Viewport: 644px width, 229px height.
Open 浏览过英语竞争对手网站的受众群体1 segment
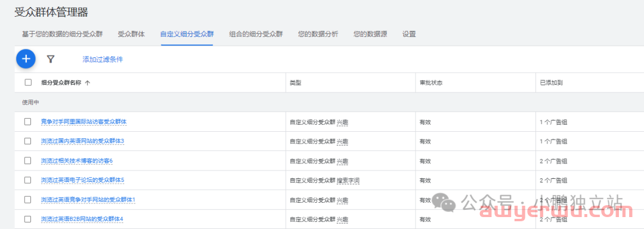[x=88, y=200]
